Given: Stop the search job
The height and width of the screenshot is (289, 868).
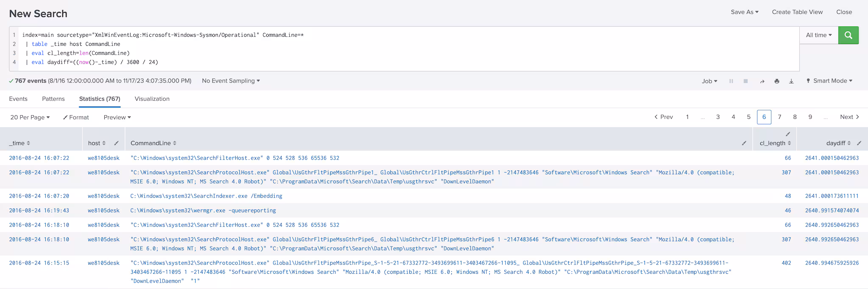Looking at the screenshot, I should click(x=746, y=81).
